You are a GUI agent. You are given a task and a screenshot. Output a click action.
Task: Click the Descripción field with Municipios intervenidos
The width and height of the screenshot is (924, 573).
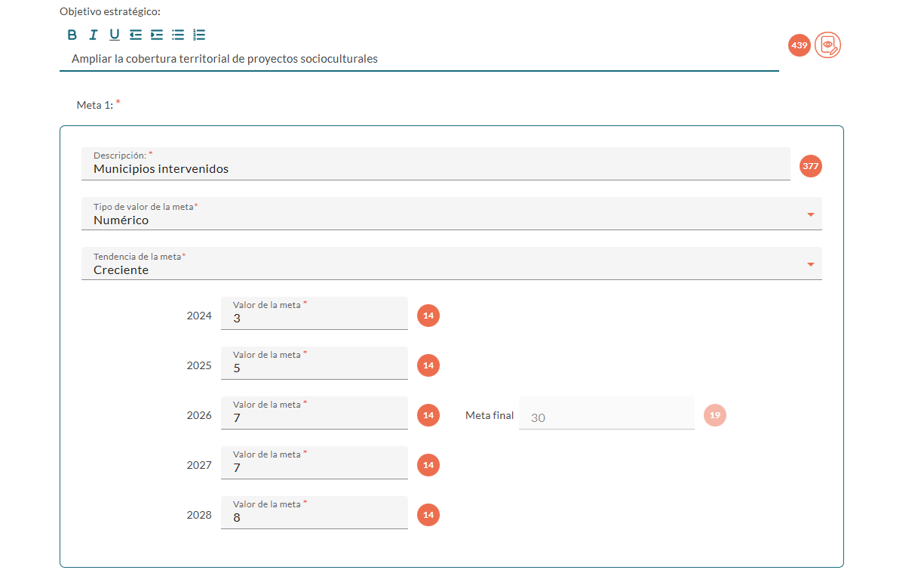(x=435, y=168)
